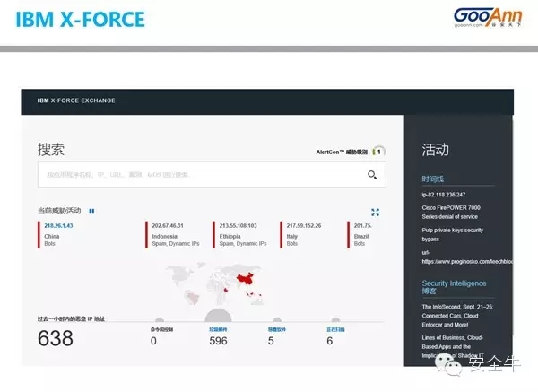Image resolution: width=538 pixels, height=392 pixels.
Task: Focus the X-Force search input field
Action: (212, 175)
